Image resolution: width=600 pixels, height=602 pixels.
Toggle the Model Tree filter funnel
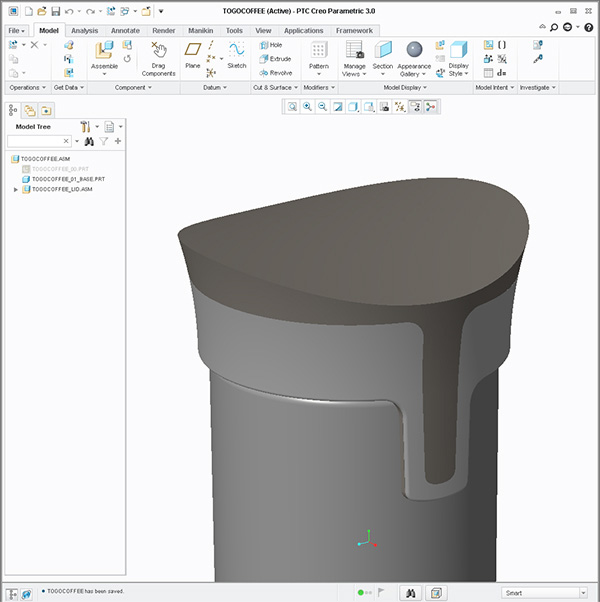pyautogui.click(x=102, y=142)
